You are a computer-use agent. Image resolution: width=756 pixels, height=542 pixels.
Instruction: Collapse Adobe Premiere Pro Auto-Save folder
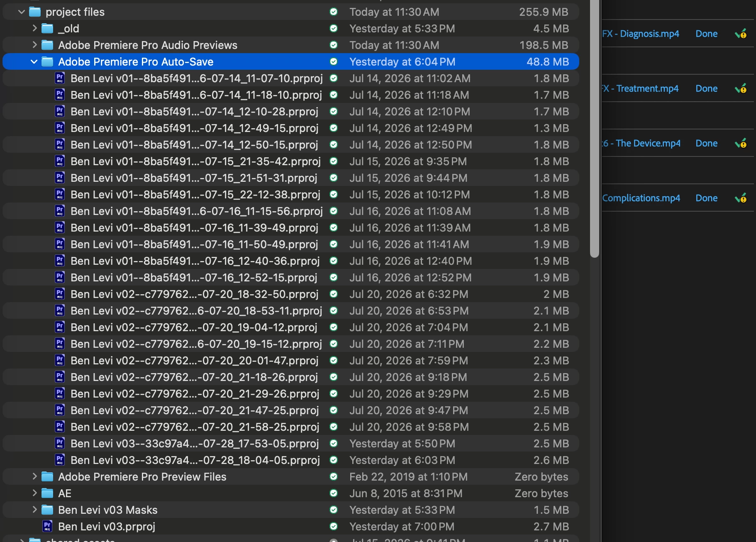point(34,62)
